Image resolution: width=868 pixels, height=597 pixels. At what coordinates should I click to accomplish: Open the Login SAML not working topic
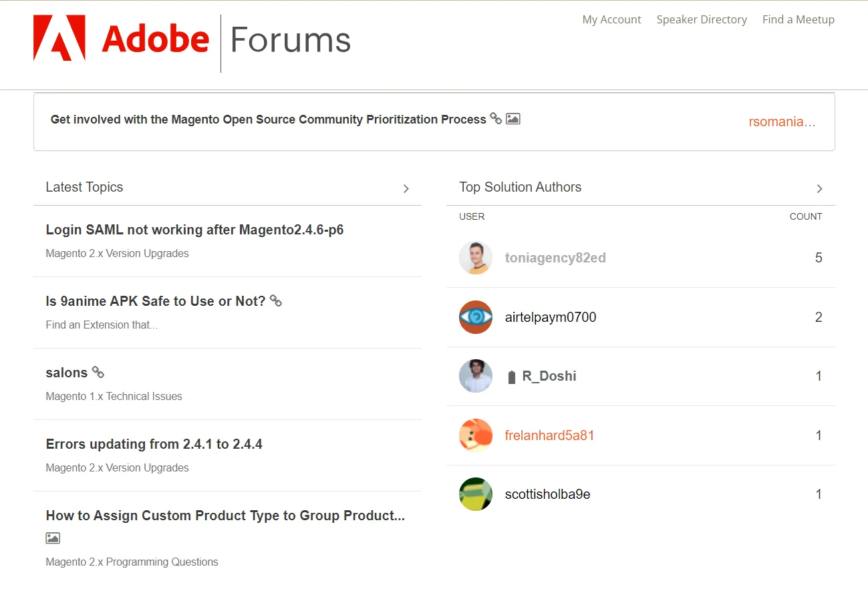tap(194, 229)
